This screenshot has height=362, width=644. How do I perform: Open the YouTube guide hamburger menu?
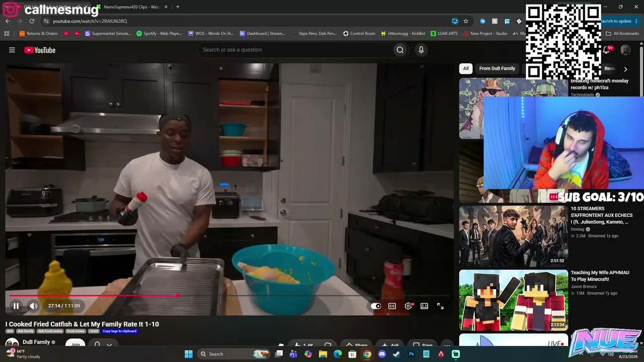[x=12, y=50]
